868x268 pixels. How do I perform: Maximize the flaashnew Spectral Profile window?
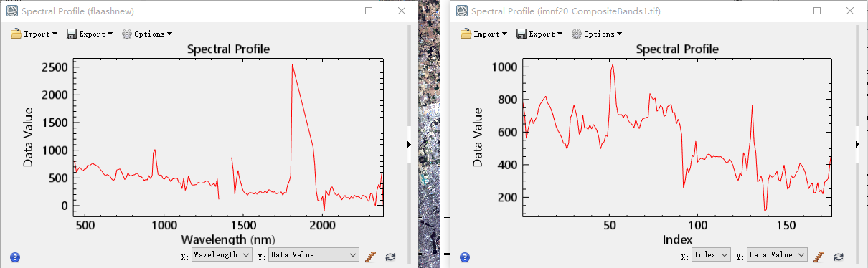tap(368, 11)
